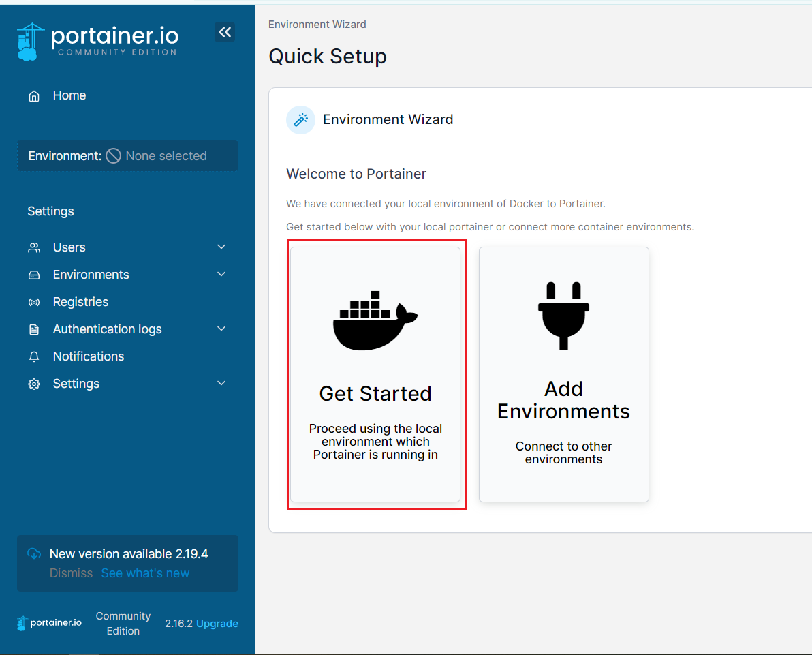This screenshot has width=812, height=655.
Task: Click the Home house icon
Action: 34,96
